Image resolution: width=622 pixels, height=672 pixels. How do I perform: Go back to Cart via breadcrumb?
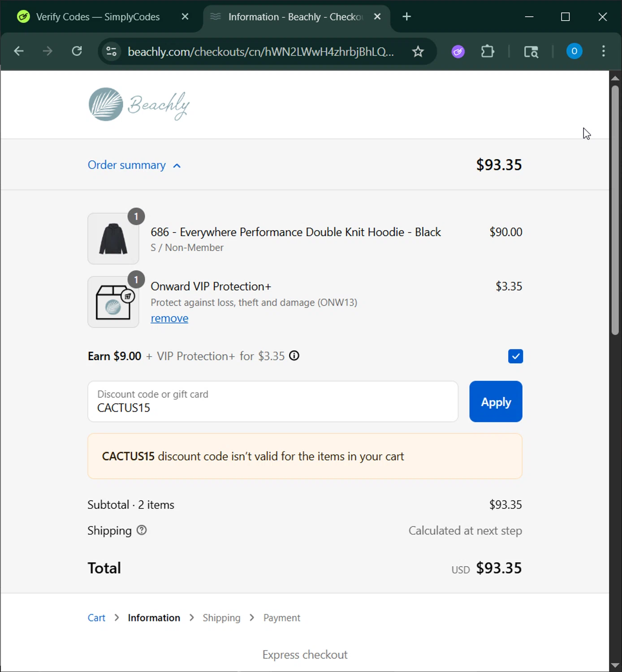96,618
